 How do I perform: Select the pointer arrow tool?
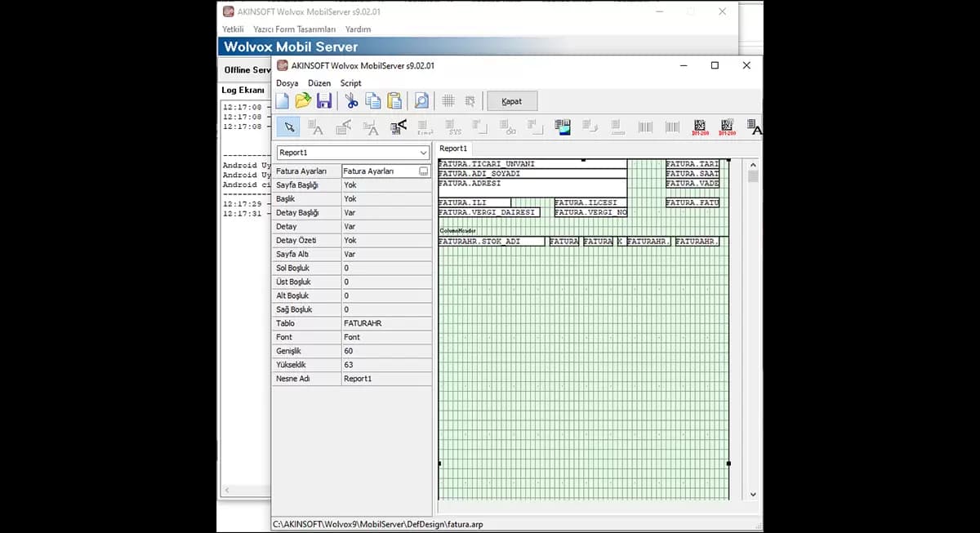288,127
